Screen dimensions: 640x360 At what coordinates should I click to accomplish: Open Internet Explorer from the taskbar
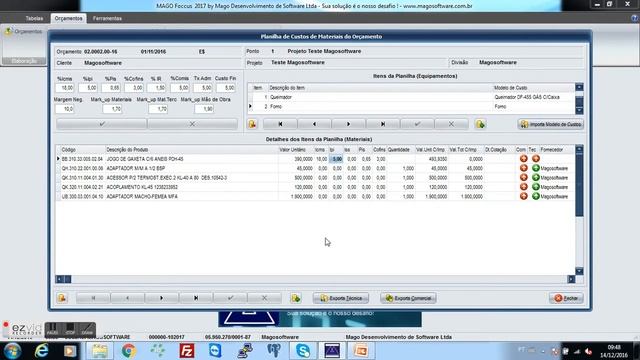(x=42, y=351)
